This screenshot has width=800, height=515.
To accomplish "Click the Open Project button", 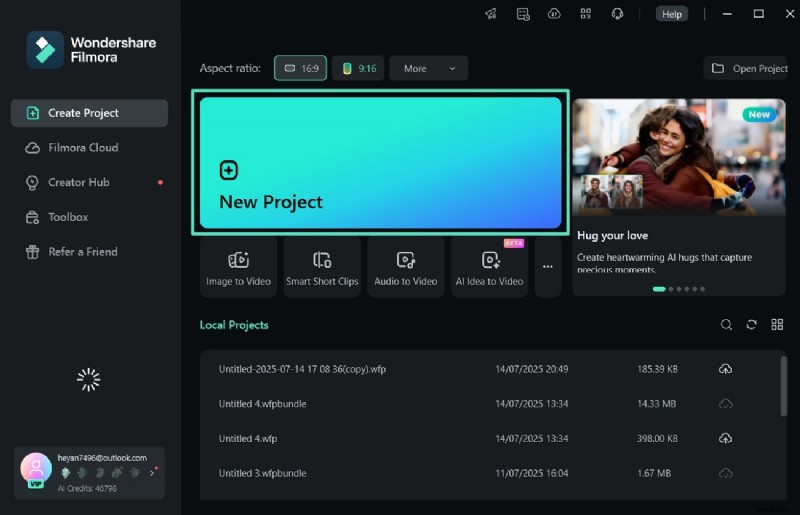I will point(750,68).
